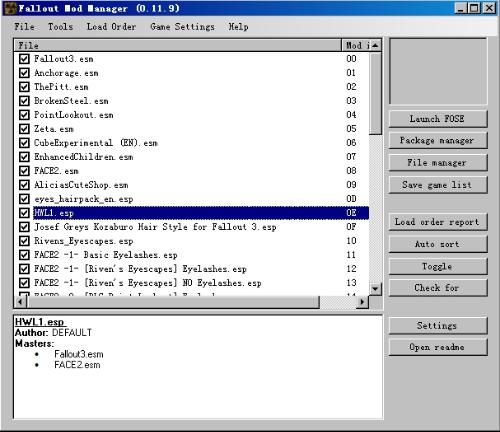
Task: Click the horizontal scroll left arrow
Action: pos(20,302)
